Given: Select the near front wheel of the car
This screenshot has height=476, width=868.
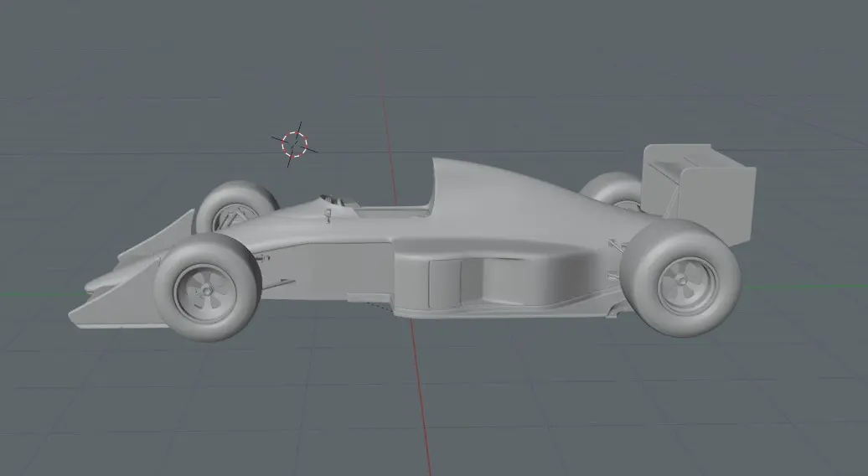Looking at the screenshot, I should pyautogui.click(x=207, y=287).
